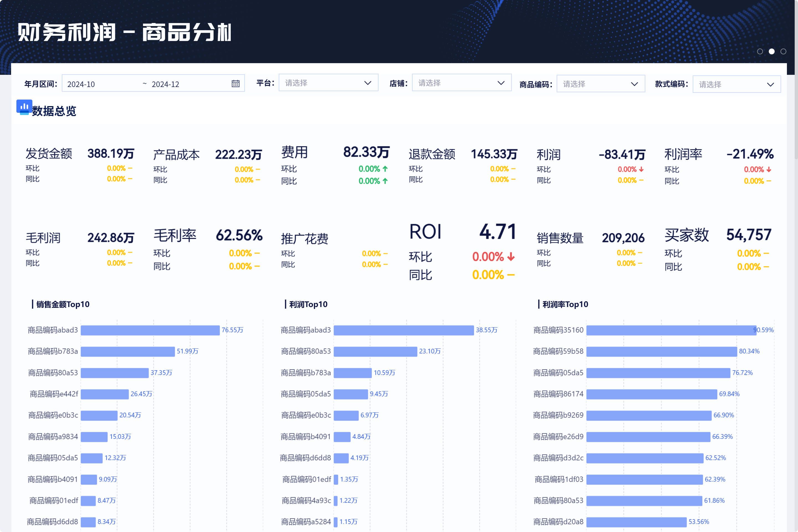Image resolution: width=798 pixels, height=532 pixels.
Task: Click the 10.59万 bar in the profit Top10 chart
Action: click(352, 373)
